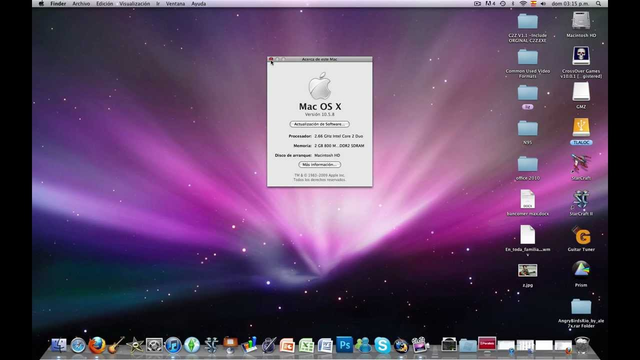Viewport: 640px width, 360px height.
Task: Open The Sims green diamond dock icon
Action: click(192, 345)
